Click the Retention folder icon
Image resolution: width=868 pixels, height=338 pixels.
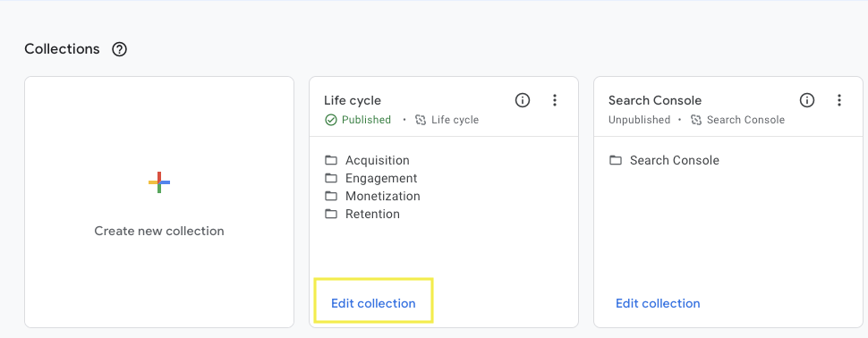point(331,214)
